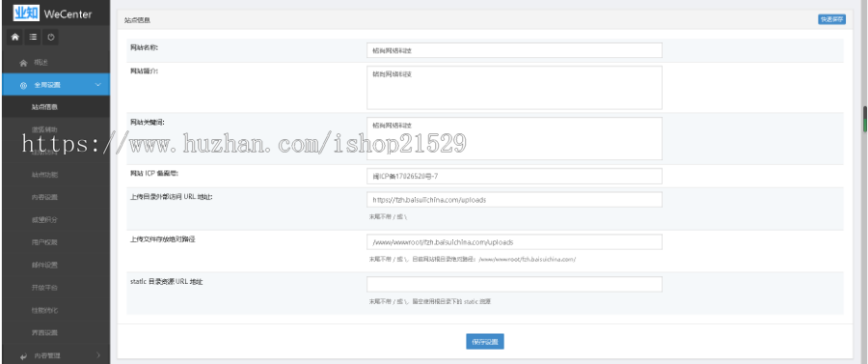The height and width of the screenshot is (364, 868).
Task: Open 界面设置 in the sidebar
Action: point(55,333)
